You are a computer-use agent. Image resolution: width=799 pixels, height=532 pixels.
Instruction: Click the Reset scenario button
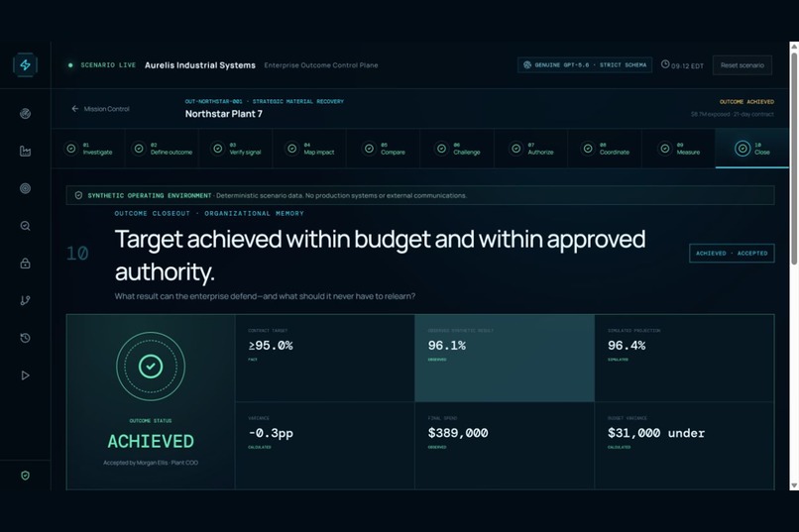(x=742, y=65)
